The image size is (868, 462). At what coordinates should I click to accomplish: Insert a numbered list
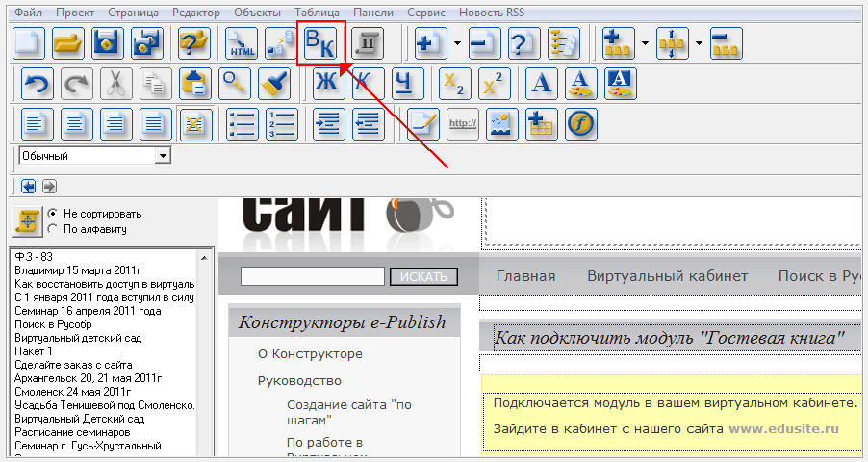coord(282,124)
